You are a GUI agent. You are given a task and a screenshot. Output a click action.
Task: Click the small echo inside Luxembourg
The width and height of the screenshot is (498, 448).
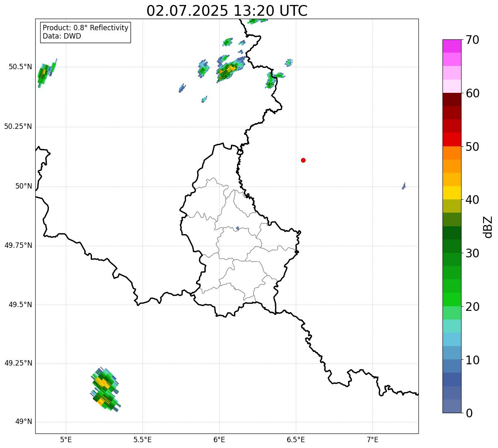[x=237, y=228]
